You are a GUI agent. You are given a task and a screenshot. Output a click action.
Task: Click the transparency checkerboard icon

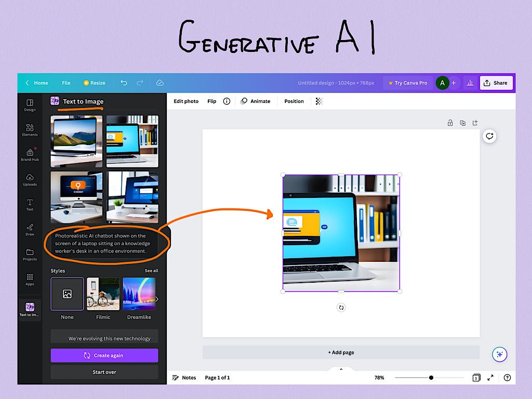319,101
